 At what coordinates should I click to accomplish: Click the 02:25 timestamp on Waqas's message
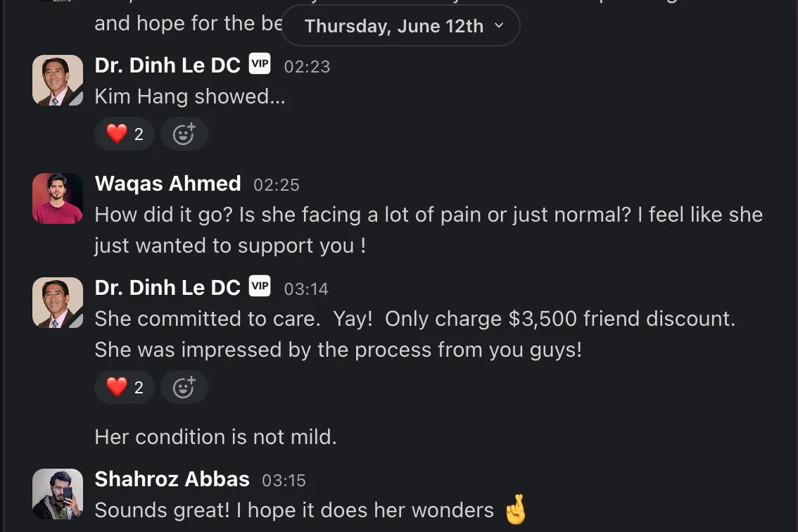click(x=277, y=185)
